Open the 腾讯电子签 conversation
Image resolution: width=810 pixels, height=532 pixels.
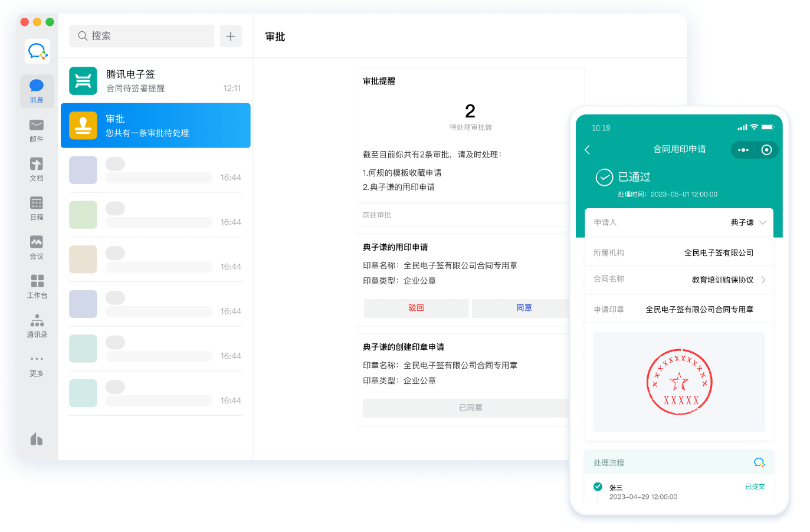[156, 81]
